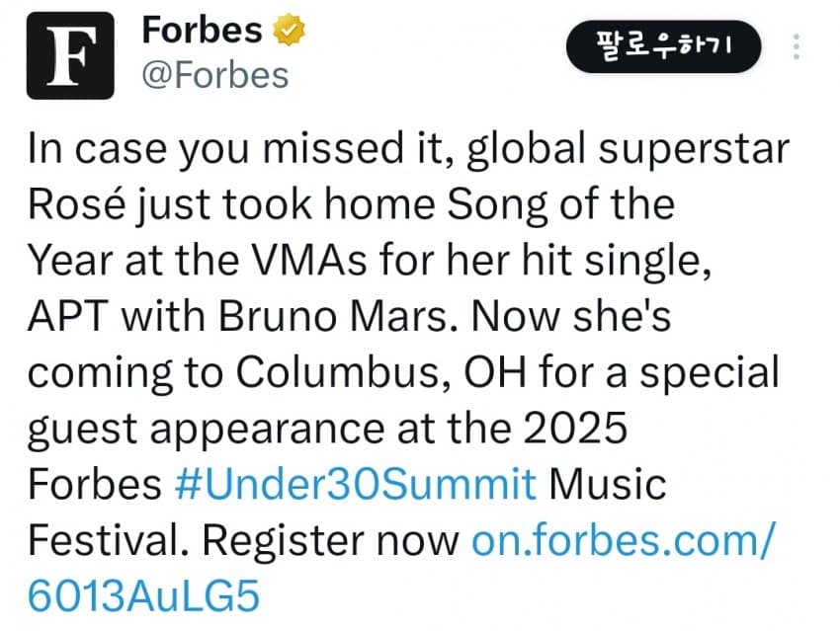Open the #Under30Summit hashtag
Screen dimensions: 840x631
(x=356, y=484)
